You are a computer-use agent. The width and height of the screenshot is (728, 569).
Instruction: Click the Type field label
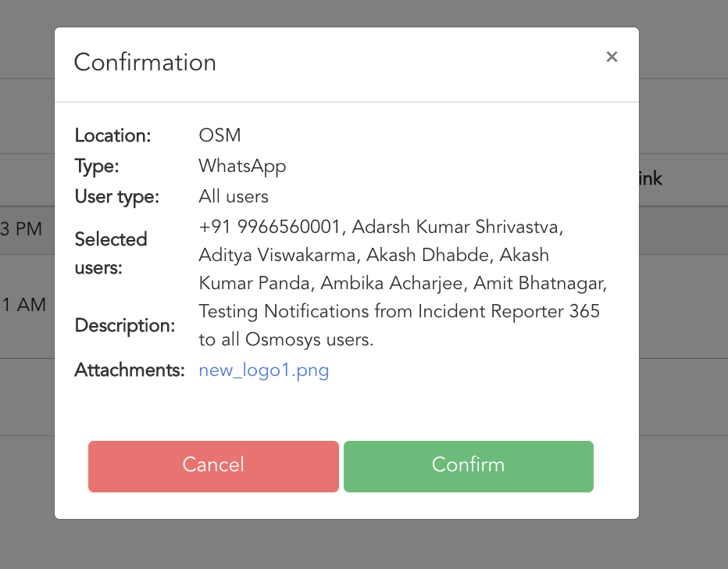pyautogui.click(x=95, y=166)
